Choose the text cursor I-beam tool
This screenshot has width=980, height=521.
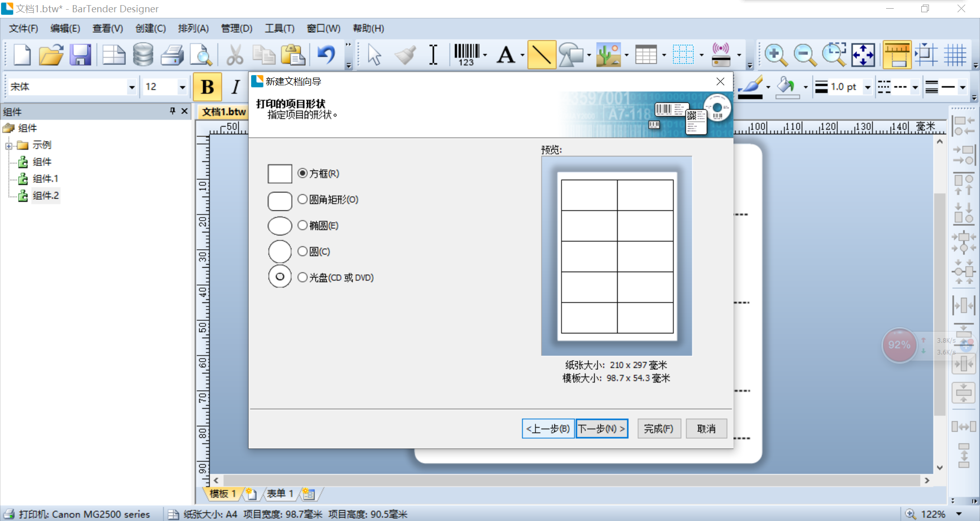pos(433,55)
